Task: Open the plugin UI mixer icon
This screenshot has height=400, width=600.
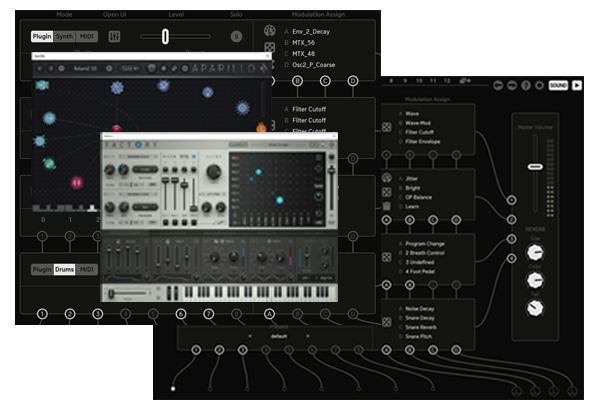Action: [x=114, y=37]
